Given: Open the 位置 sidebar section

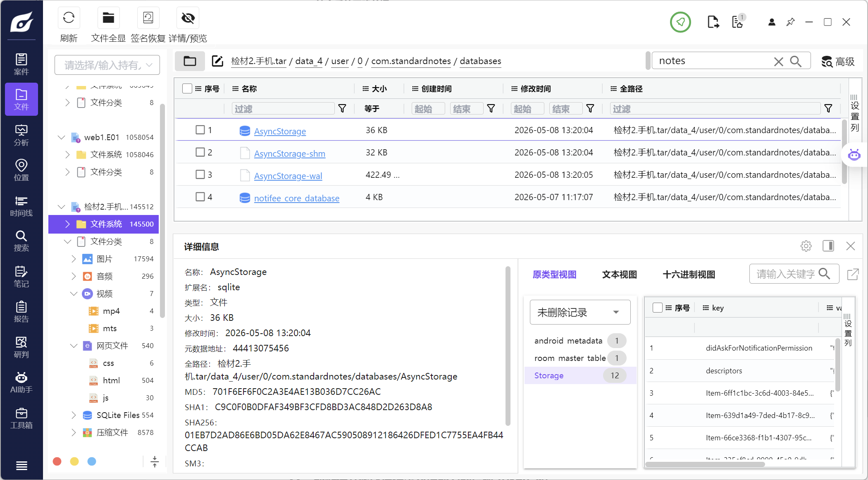Looking at the screenshot, I should (21, 170).
